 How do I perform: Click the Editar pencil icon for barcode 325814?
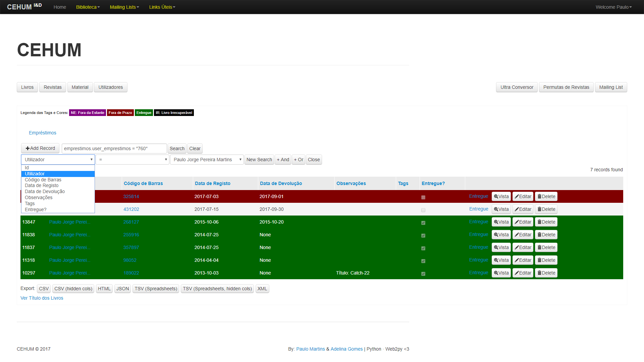click(x=517, y=197)
